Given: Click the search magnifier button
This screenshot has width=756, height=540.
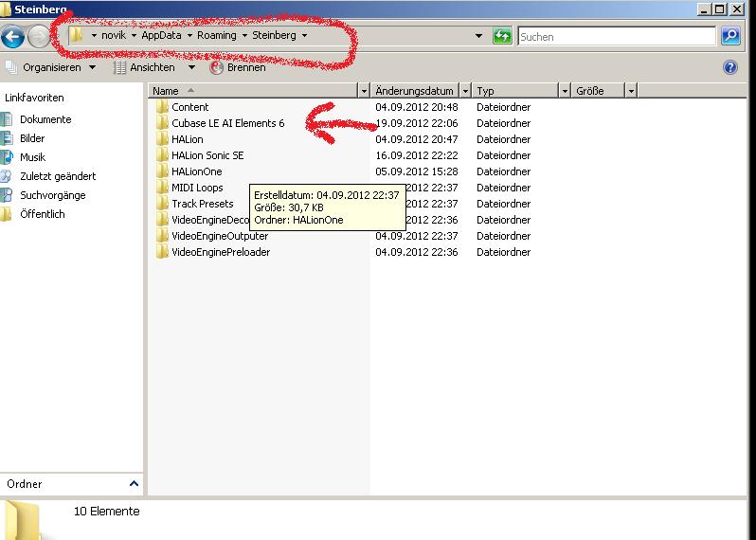Looking at the screenshot, I should point(730,36).
